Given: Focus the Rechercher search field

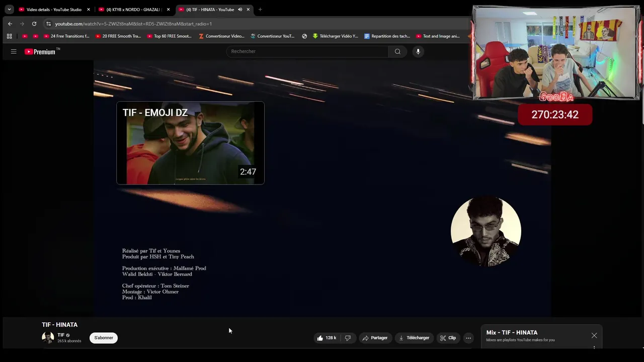Looking at the screenshot, I should tap(307, 51).
